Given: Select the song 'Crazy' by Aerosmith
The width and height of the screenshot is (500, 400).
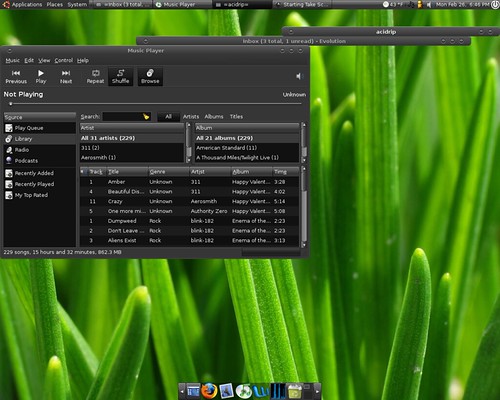Looking at the screenshot, I should pyautogui.click(x=189, y=201).
